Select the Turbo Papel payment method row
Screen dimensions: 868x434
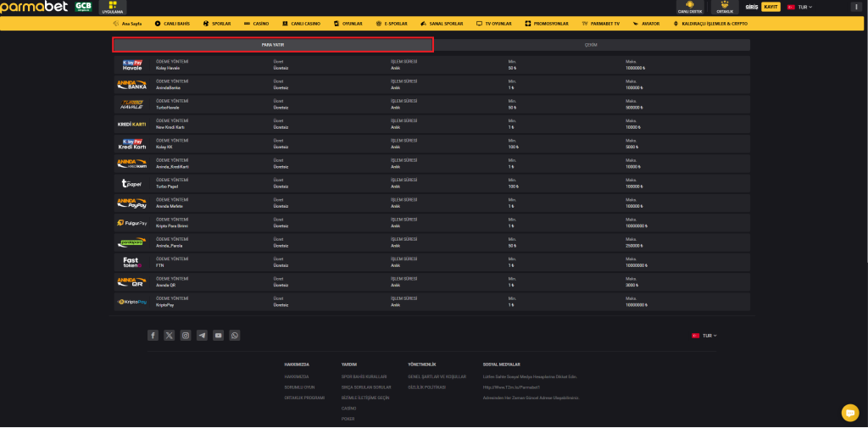point(432,183)
